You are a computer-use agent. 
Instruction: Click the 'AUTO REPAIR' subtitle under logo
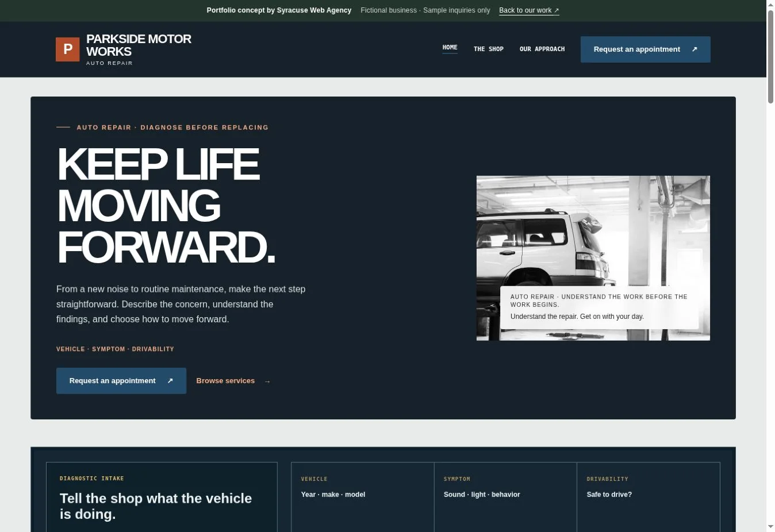[109, 63]
